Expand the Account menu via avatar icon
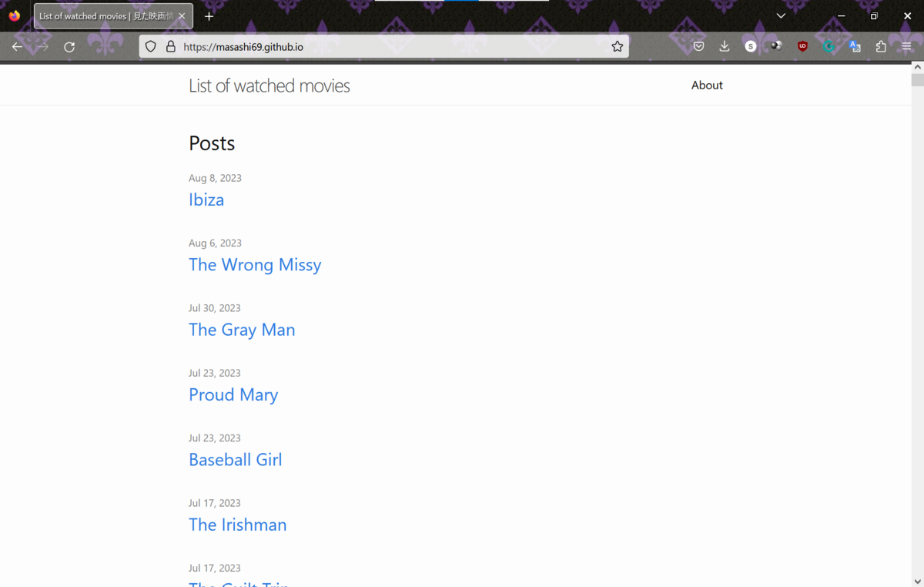The image size is (924, 587). [775, 45]
